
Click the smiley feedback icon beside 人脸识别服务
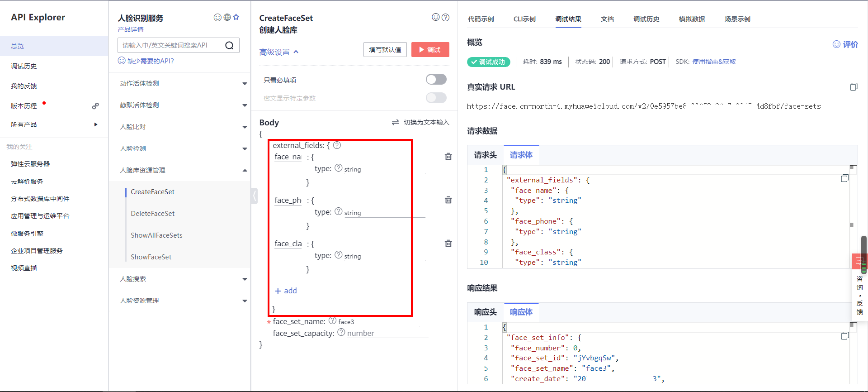click(x=217, y=17)
